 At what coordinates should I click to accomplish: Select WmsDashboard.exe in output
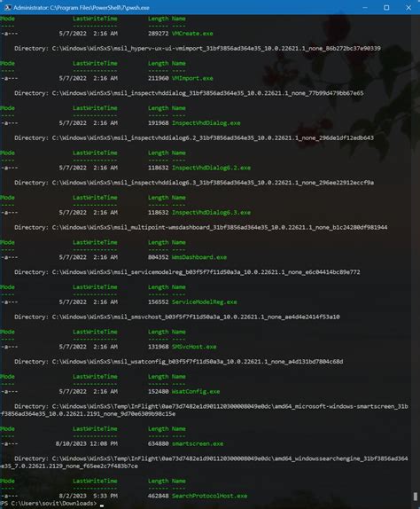click(199, 257)
